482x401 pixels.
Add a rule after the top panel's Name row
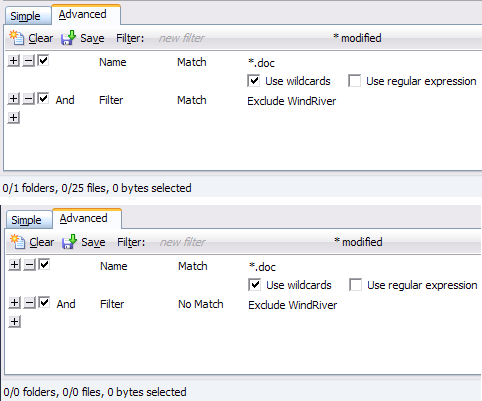coord(13,61)
